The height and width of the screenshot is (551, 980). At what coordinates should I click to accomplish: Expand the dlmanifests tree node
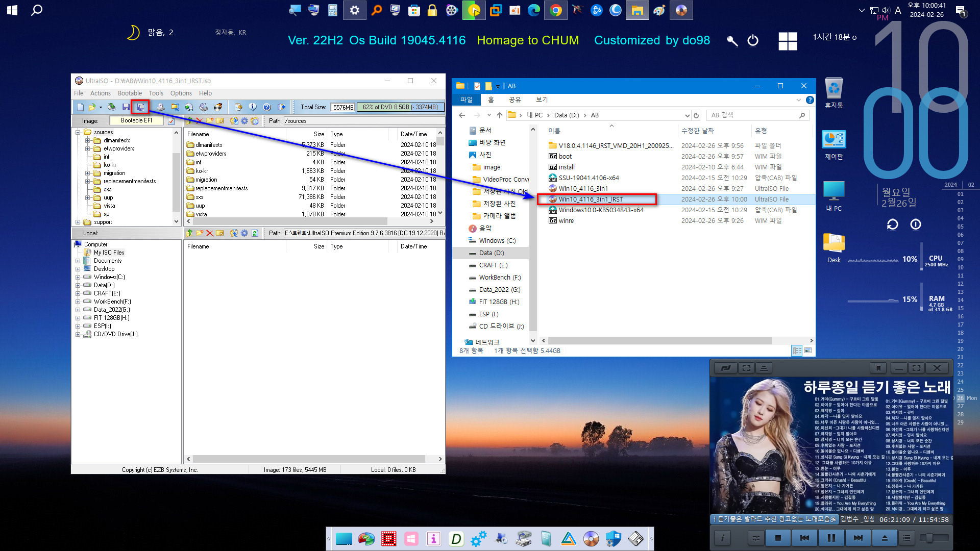87,140
